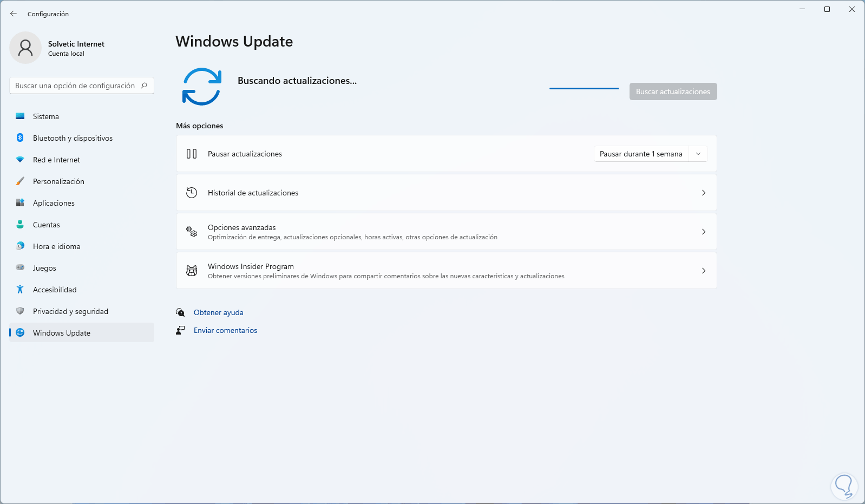The height and width of the screenshot is (504, 865).
Task: Open Red e Internet settings
Action: [x=82, y=160]
